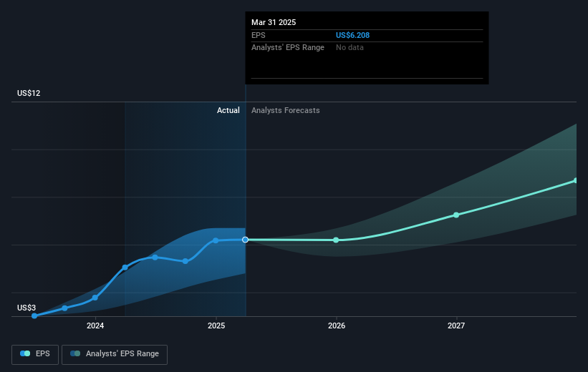Click the last forecast point at chart right edge

(576, 180)
